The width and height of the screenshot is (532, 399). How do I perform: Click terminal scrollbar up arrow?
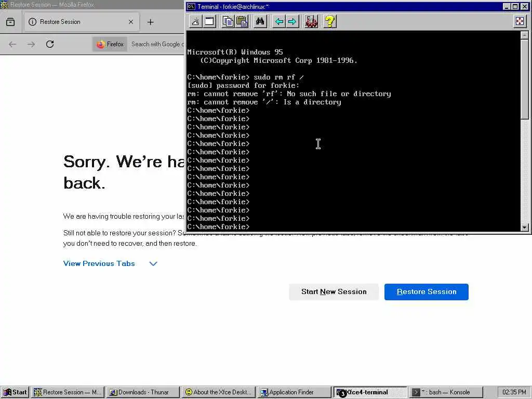pyautogui.click(x=525, y=35)
